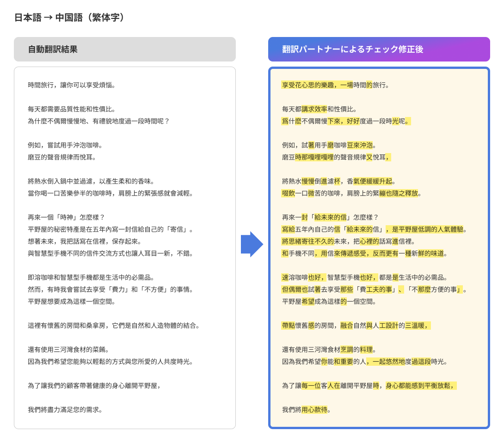Click left line 平野屋想要成為這樣一個空間

tap(72, 301)
